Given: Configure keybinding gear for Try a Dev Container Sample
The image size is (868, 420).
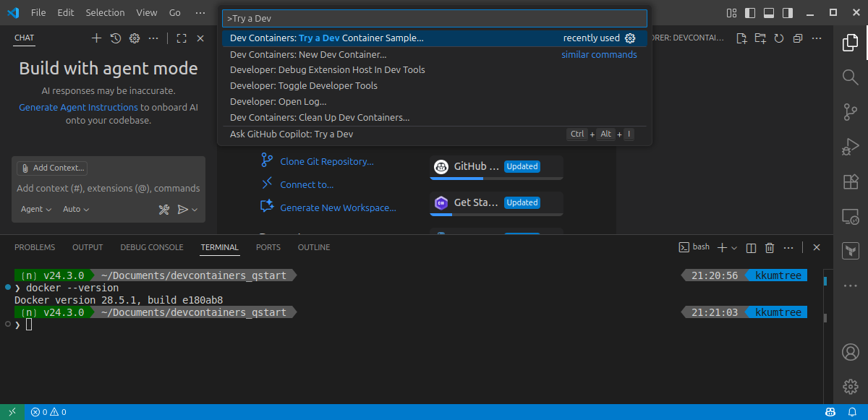Looking at the screenshot, I should pyautogui.click(x=630, y=38).
